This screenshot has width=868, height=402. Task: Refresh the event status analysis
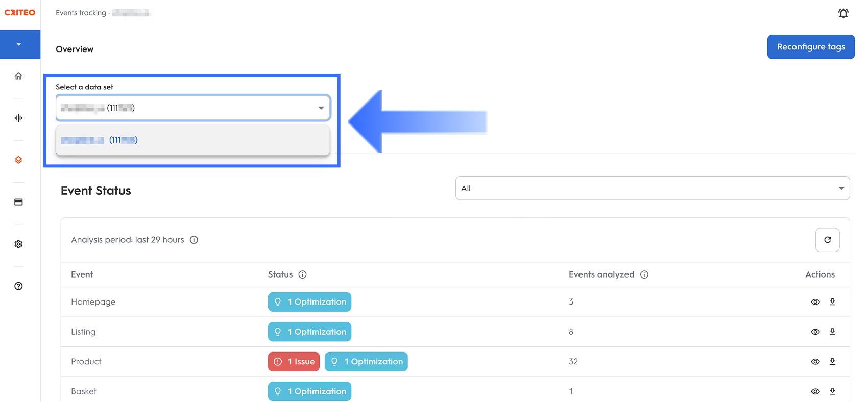pos(827,240)
